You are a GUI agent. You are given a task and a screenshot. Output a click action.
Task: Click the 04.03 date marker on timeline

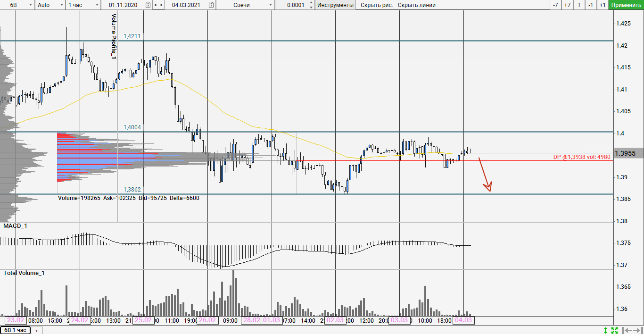coord(463,320)
